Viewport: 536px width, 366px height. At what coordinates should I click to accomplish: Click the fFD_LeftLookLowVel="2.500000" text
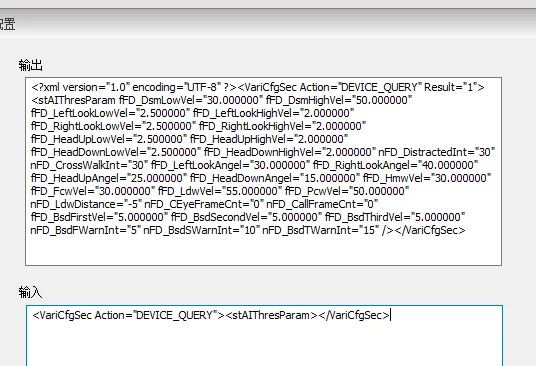(x=110, y=113)
